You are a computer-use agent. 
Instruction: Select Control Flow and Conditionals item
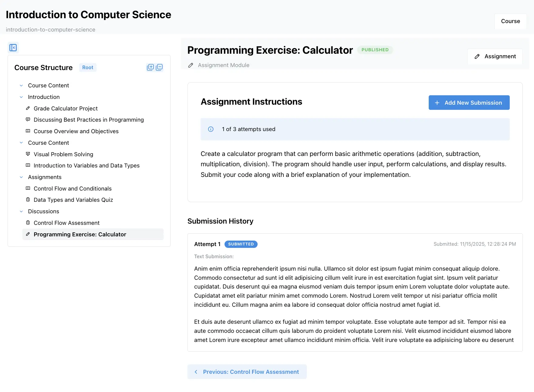pyautogui.click(x=73, y=188)
